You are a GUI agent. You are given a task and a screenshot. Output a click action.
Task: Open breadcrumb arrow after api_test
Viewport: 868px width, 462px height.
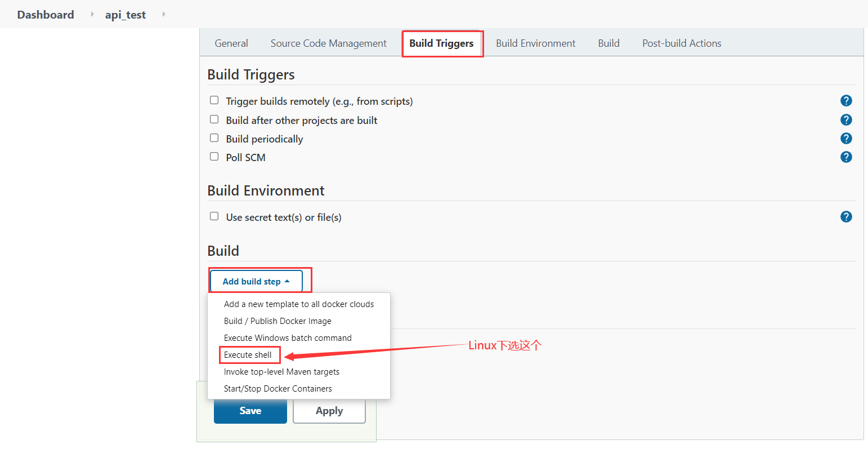164,14
